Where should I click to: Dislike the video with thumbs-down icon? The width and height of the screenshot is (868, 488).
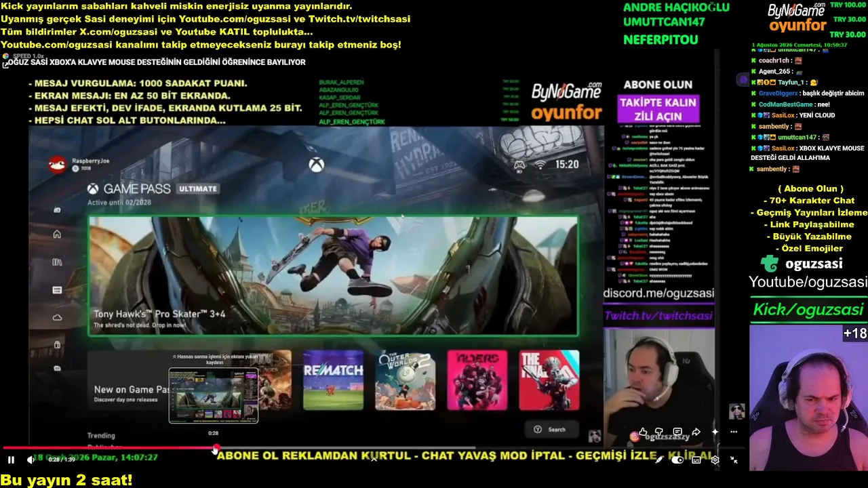coord(659,432)
